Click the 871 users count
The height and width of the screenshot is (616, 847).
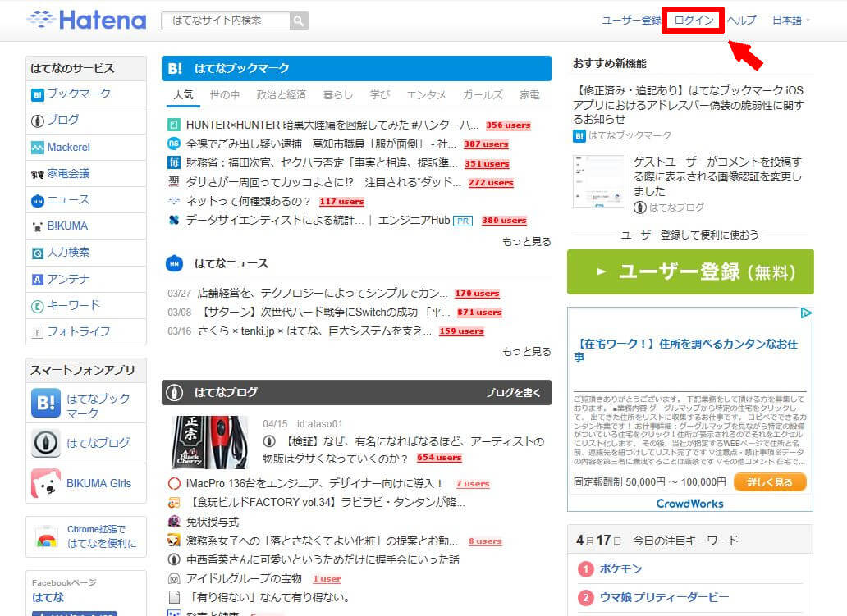[479, 312]
